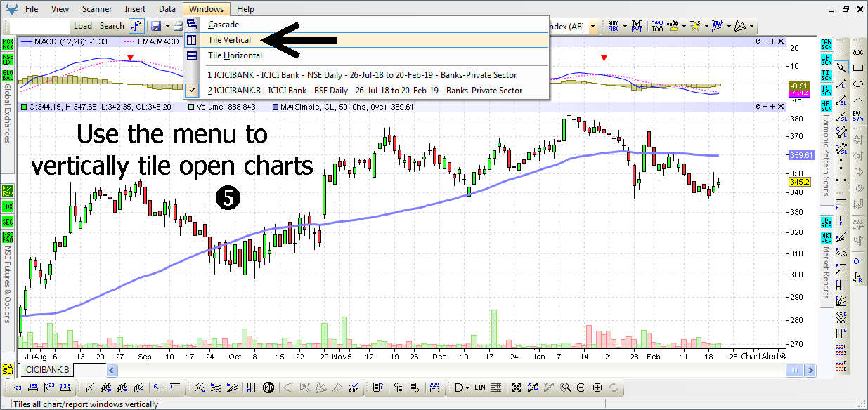Image resolution: width=868 pixels, height=410 pixels.
Task: Toggle the On button in right toolbar
Action: [x=858, y=261]
